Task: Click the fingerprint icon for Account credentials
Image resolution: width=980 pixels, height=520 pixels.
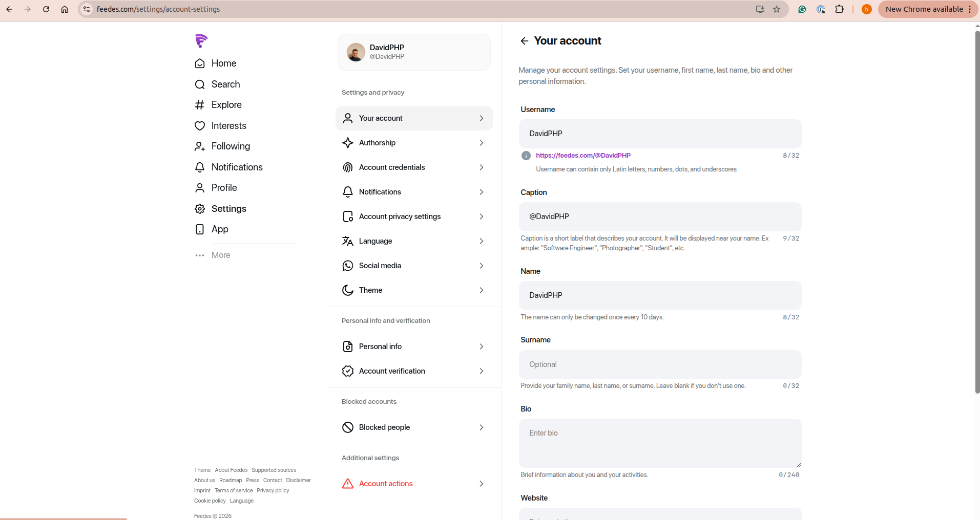Action: point(348,167)
